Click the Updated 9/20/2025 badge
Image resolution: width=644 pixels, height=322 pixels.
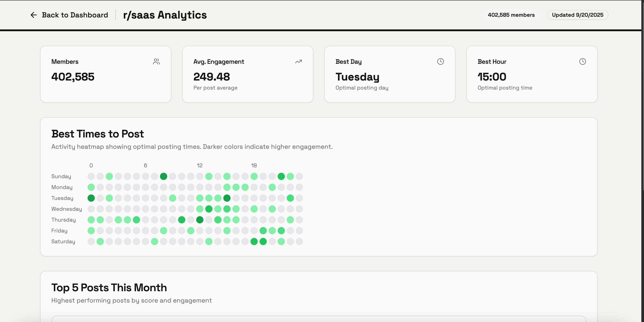(577, 15)
